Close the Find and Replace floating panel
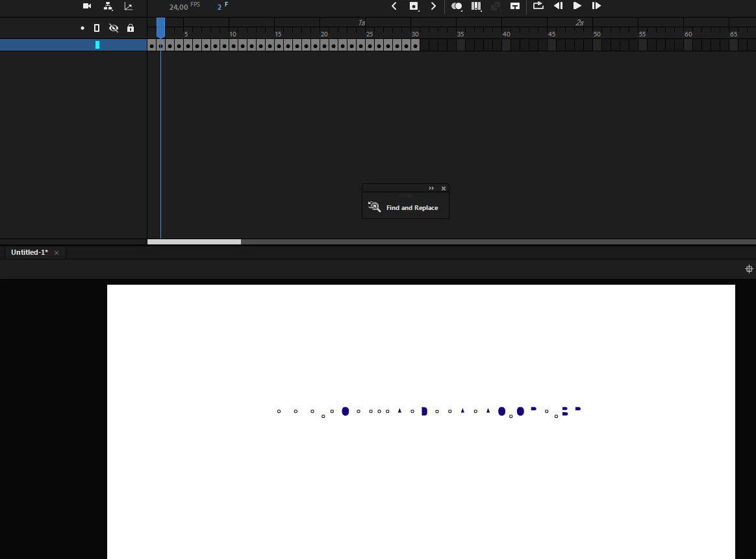Image resolution: width=756 pixels, height=559 pixels. pos(444,188)
